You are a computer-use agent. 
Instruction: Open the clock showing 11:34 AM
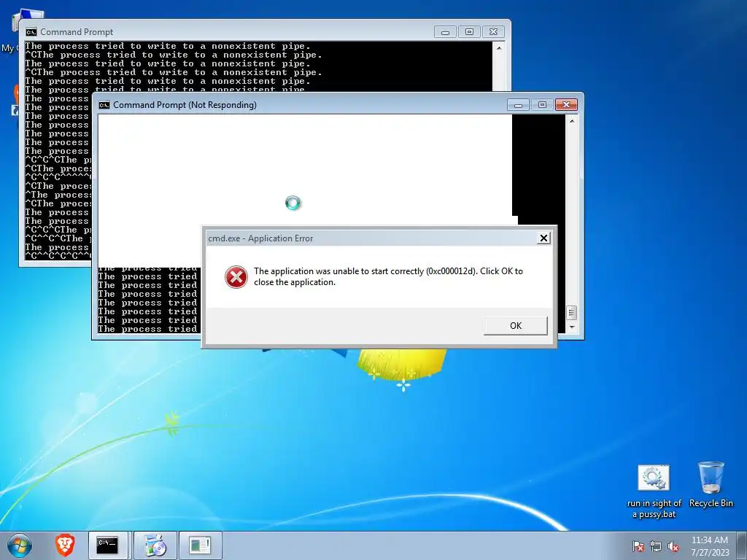click(x=710, y=546)
